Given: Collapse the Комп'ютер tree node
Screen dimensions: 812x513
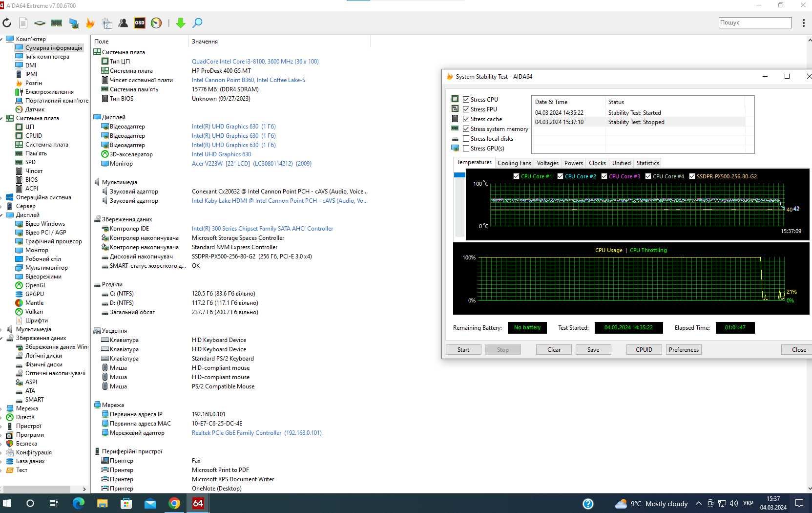Looking at the screenshot, I should click(x=2, y=39).
